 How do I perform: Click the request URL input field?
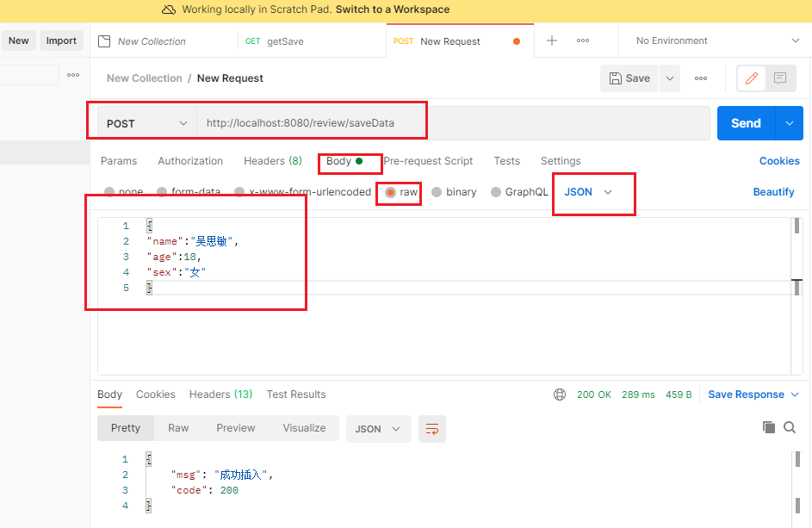453,123
